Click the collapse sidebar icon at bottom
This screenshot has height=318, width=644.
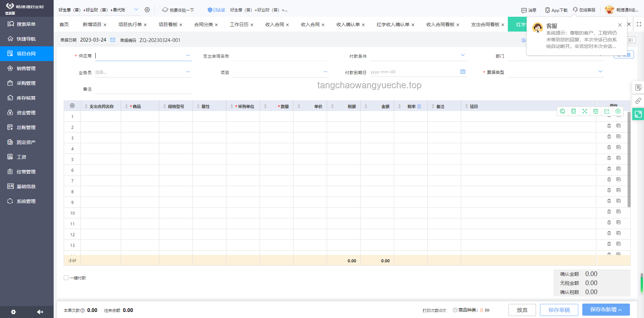tap(40, 312)
